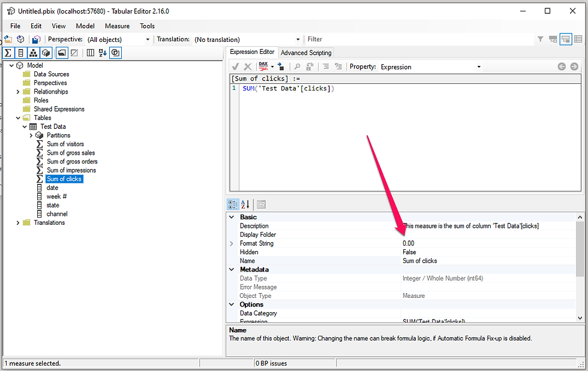Screen dimensions: 588x371
Task: Open the Model menu
Action: 85,26
